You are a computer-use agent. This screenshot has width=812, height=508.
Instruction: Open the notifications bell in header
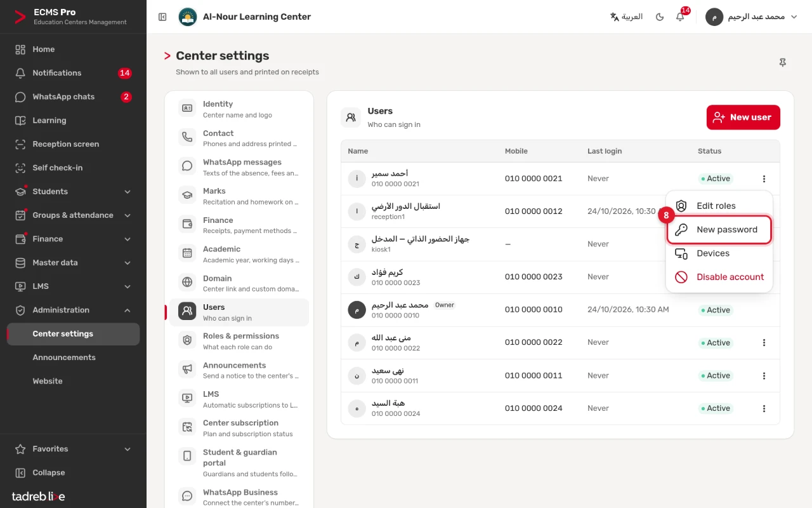pos(680,17)
